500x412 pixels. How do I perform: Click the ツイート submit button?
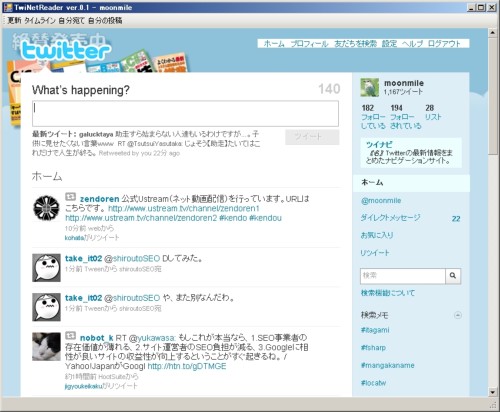[x=312, y=137]
